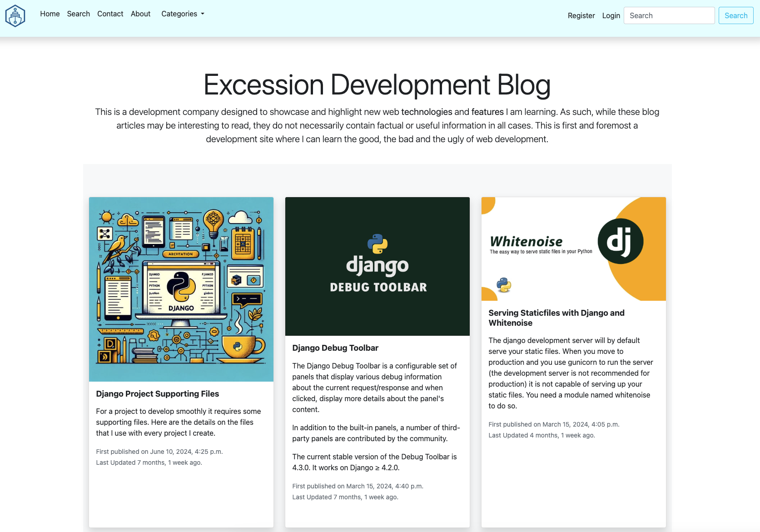Viewport: 760px width, 532px height.
Task: Click the Register link
Action: pyautogui.click(x=581, y=15)
